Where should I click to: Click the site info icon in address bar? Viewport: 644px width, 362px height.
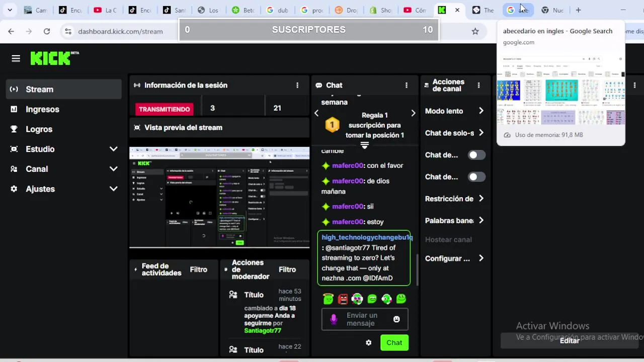tap(68, 31)
